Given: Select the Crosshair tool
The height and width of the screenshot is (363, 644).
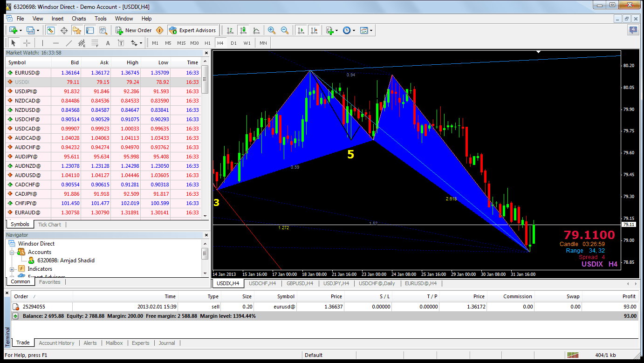Looking at the screenshot, I should click(27, 43).
